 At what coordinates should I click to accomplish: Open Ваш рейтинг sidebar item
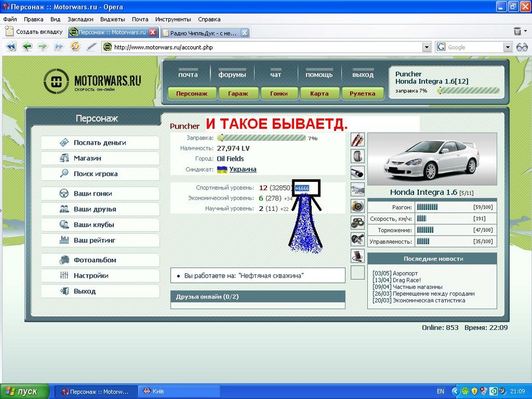tap(100, 240)
